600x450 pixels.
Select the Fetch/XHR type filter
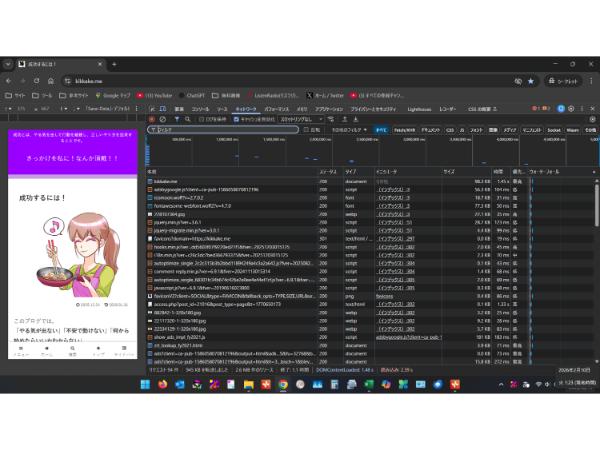point(404,130)
